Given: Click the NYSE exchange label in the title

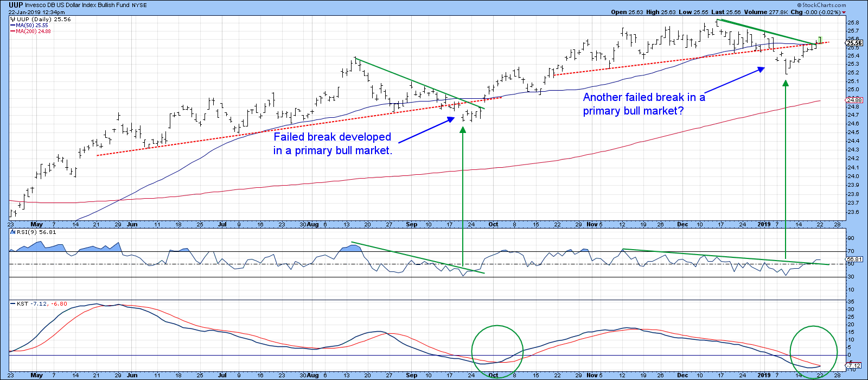Looking at the screenshot, I should (139, 5).
